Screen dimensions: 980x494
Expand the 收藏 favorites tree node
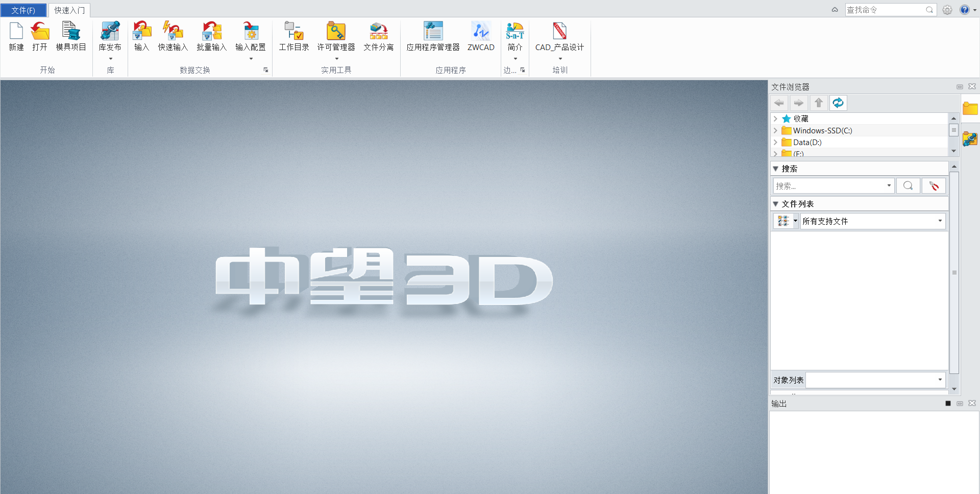[x=775, y=119]
